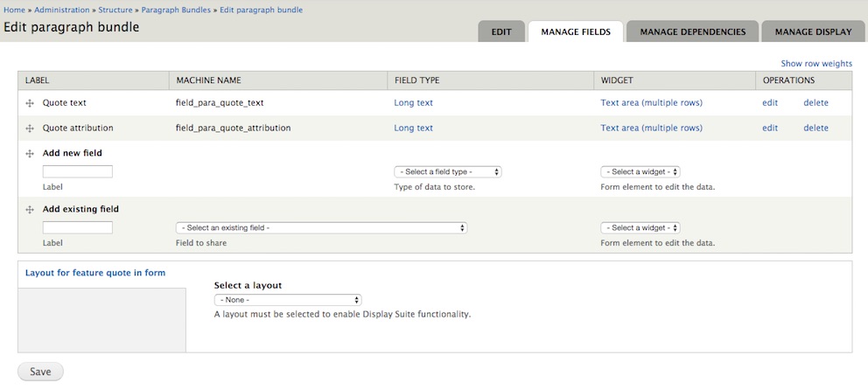Open the 'Select a layout' dropdown
Screen dimensions: 868x390
(288, 300)
